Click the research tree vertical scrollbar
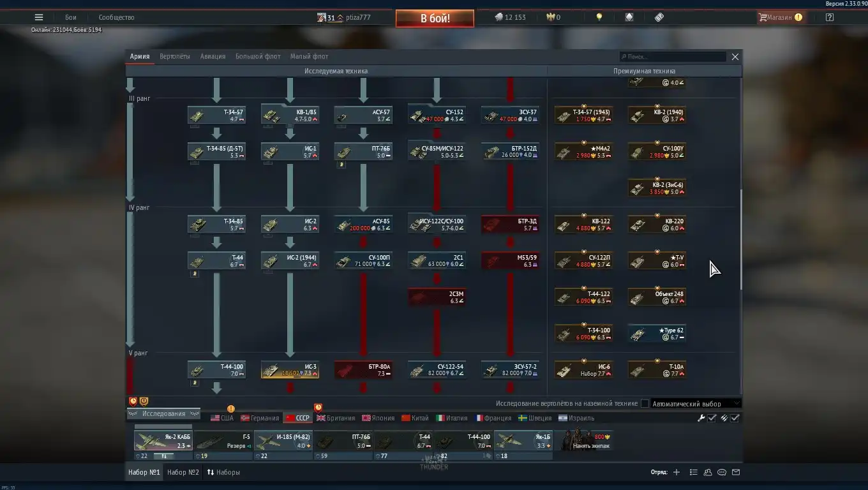 tap(740, 239)
